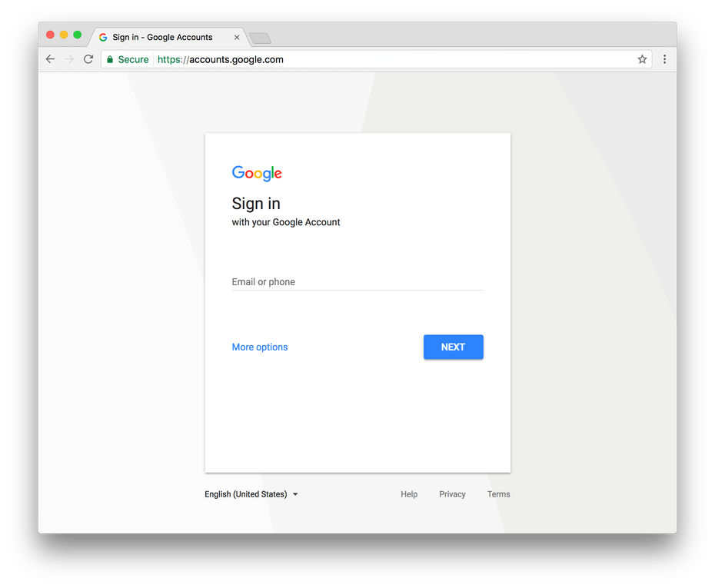715x588 pixels.
Task: Reload the current page
Action: coord(88,59)
